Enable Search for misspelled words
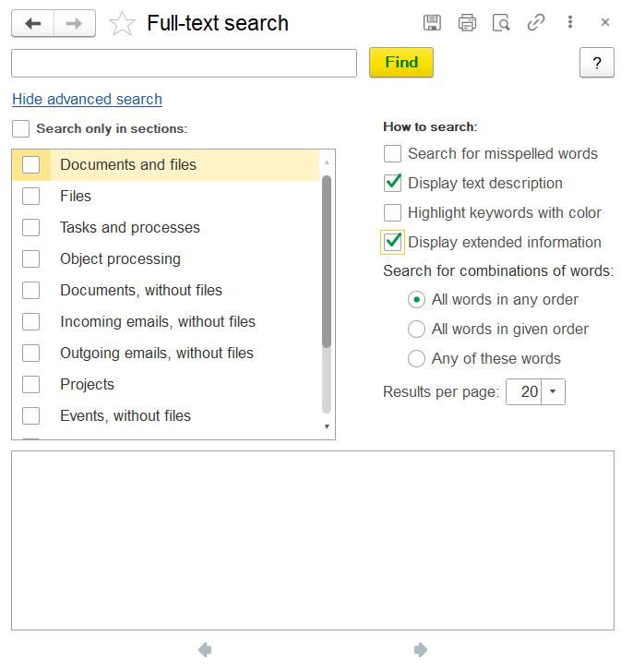633x672 pixels. (393, 154)
